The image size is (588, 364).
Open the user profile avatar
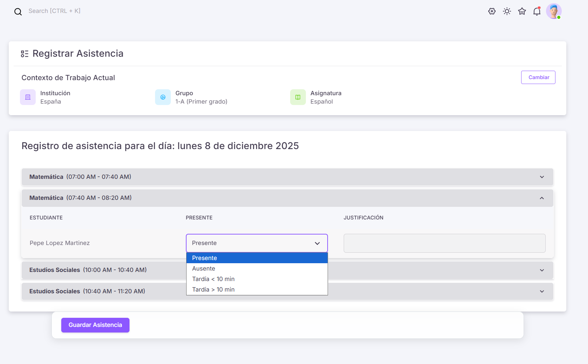click(553, 11)
